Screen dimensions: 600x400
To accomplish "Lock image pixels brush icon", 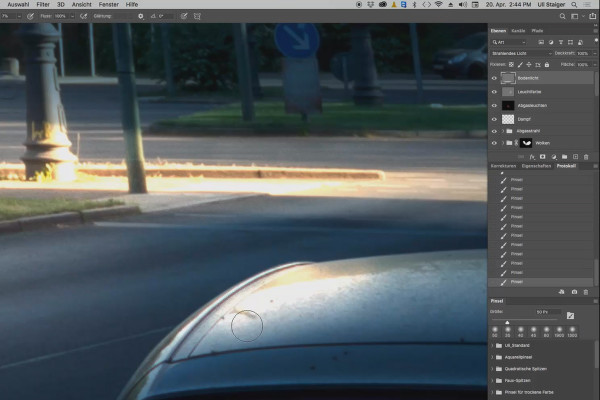I will pyautogui.click(x=520, y=65).
